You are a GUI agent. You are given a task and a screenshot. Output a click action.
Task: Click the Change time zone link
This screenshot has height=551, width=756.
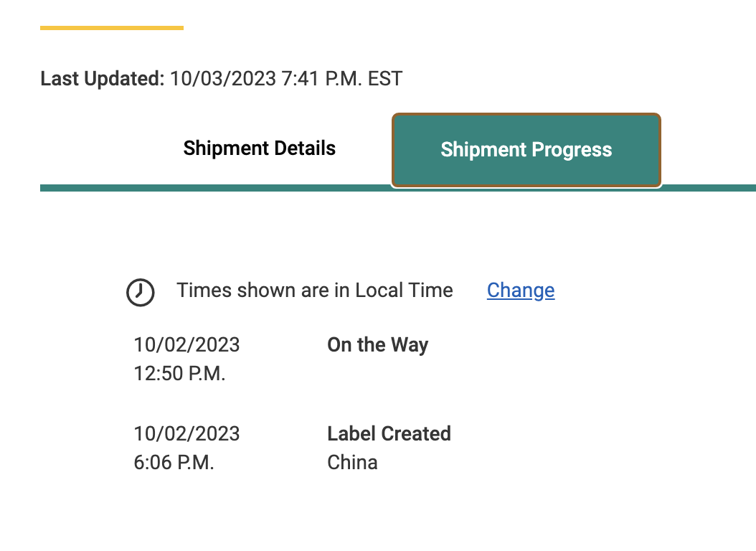520,291
